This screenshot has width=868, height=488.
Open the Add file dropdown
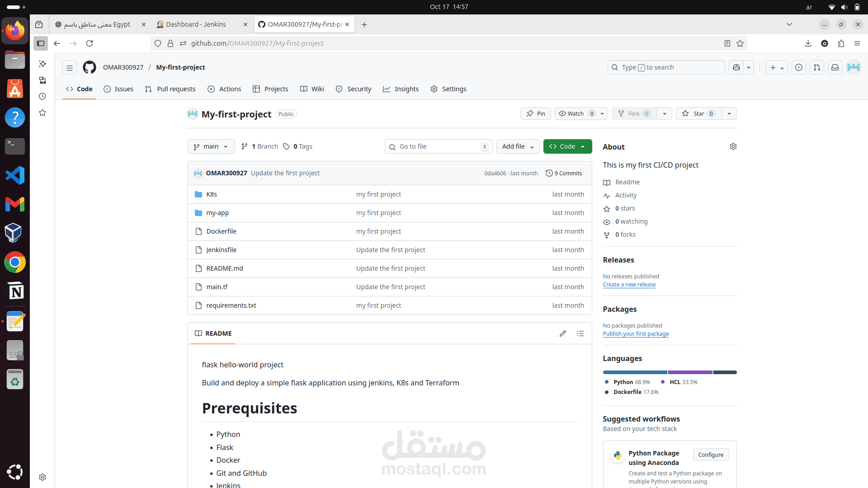click(518, 146)
